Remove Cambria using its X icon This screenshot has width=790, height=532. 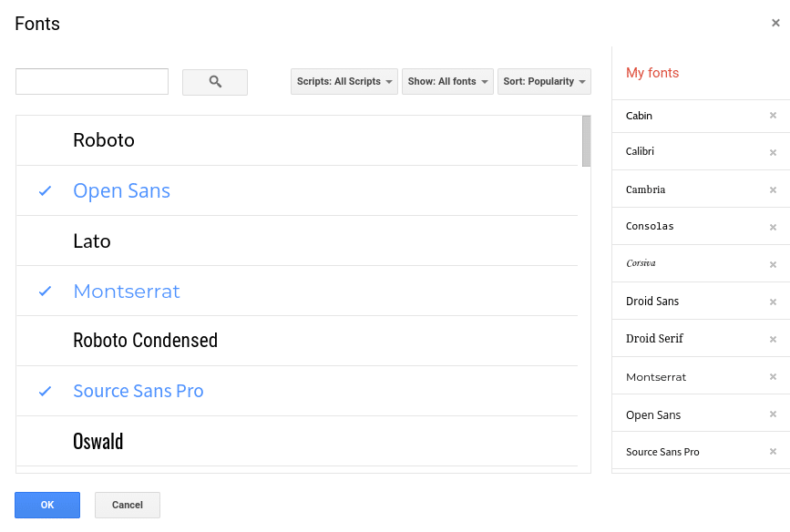coord(773,189)
